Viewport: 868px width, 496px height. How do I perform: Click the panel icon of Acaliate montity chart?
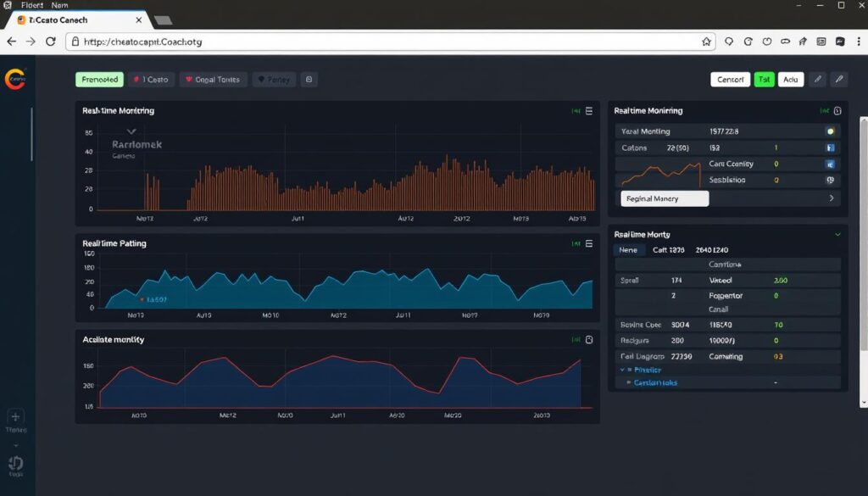pyautogui.click(x=589, y=340)
